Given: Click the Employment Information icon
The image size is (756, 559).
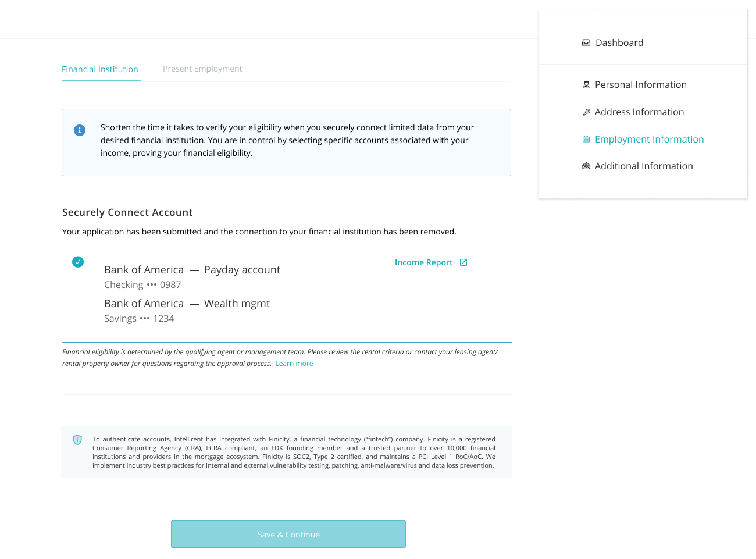Looking at the screenshot, I should [586, 140].
